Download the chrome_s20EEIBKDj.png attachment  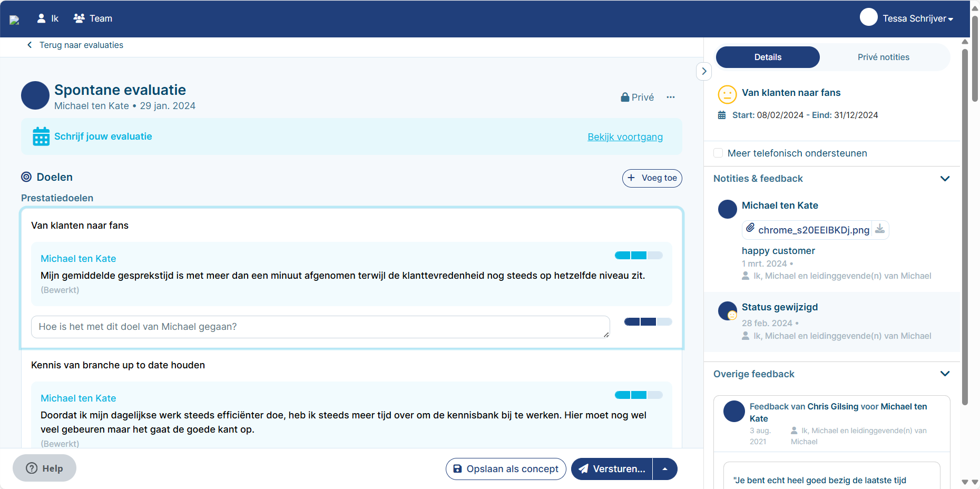tap(880, 229)
